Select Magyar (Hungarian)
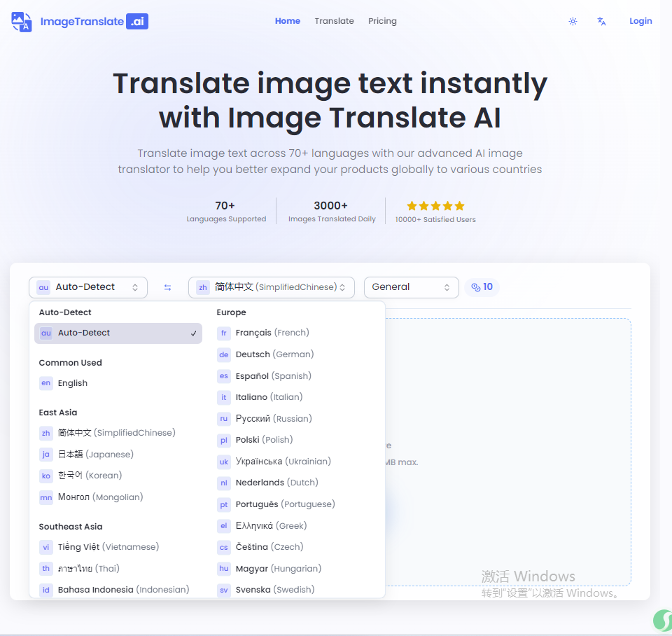 tap(295, 569)
